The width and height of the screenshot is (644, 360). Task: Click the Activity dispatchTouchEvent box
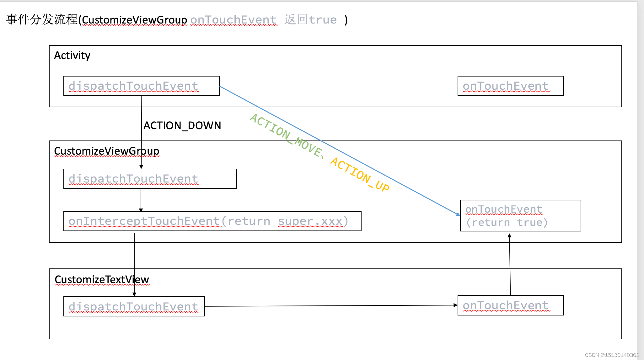tap(135, 85)
